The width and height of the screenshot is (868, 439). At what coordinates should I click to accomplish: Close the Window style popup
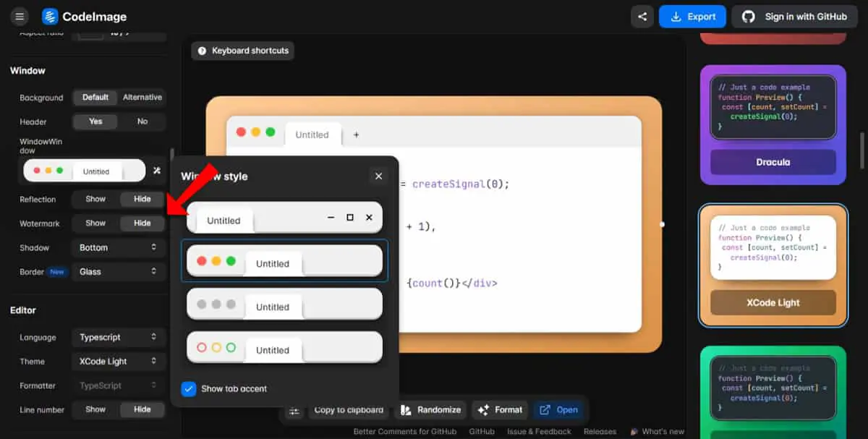point(378,176)
